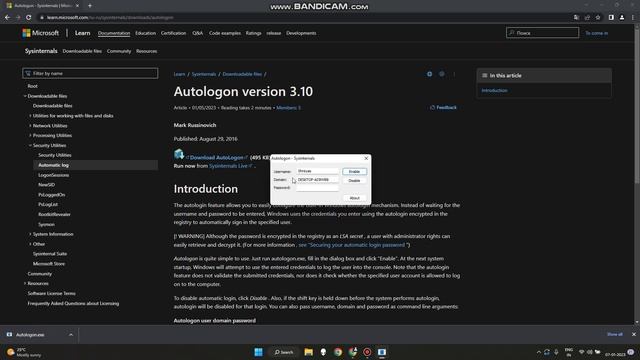Click Introduction under In this article

point(494,90)
